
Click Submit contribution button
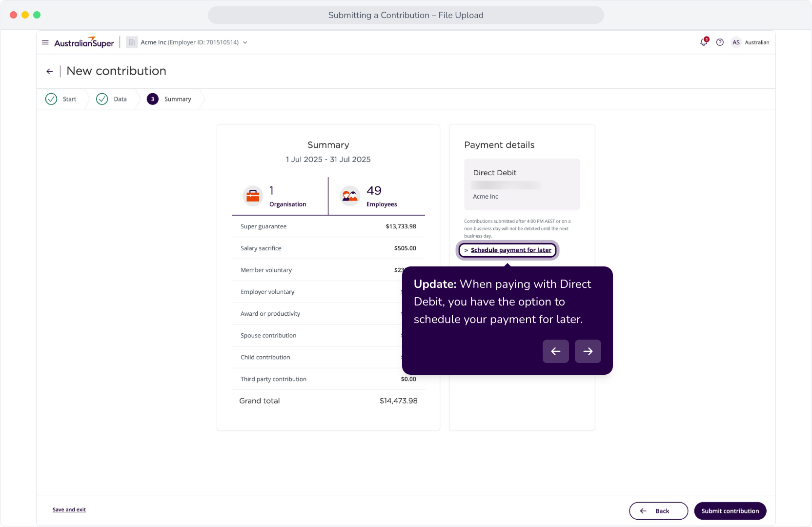pyautogui.click(x=731, y=511)
